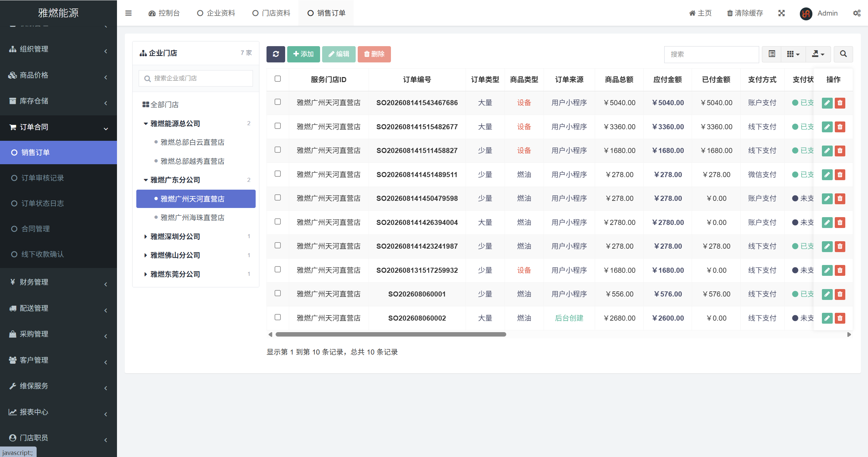Image resolution: width=868 pixels, height=457 pixels.
Task: Click the Admin avatar image
Action: [x=806, y=14]
